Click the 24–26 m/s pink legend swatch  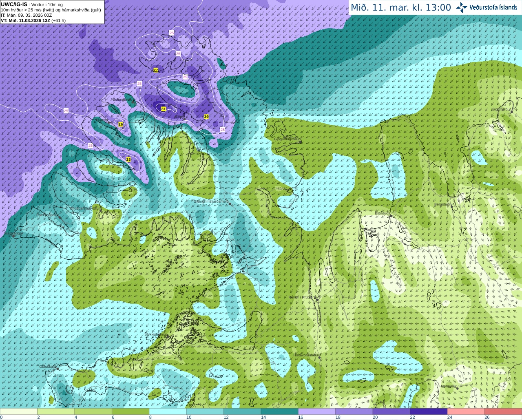click(x=466, y=411)
